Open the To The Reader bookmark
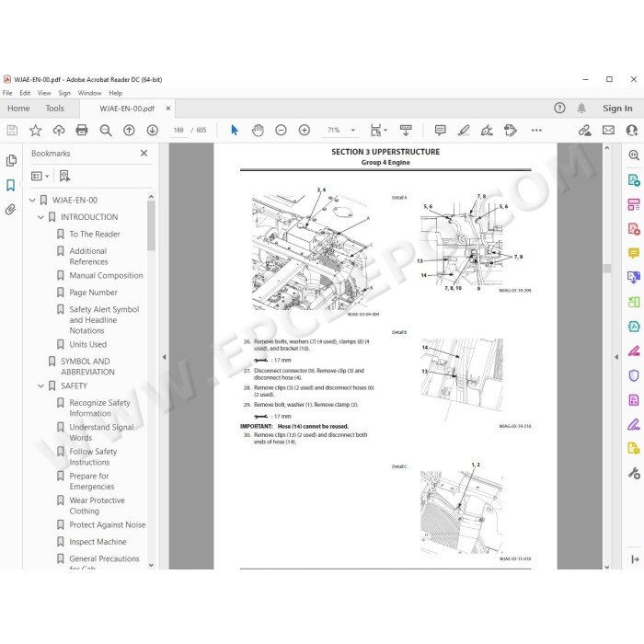 tap(95, 234)
